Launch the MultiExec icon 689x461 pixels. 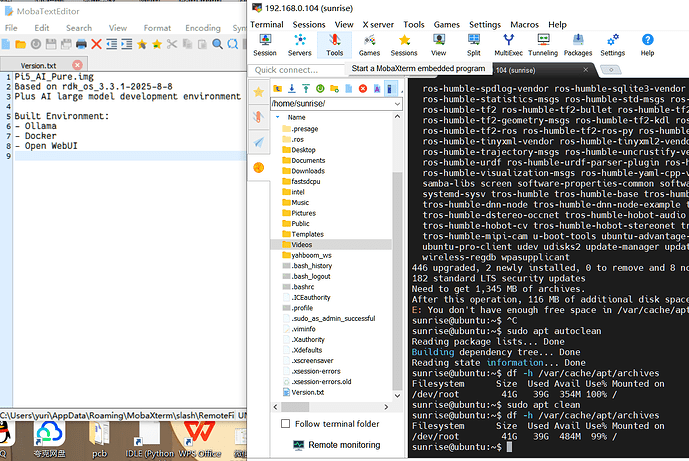click(508, 45)
